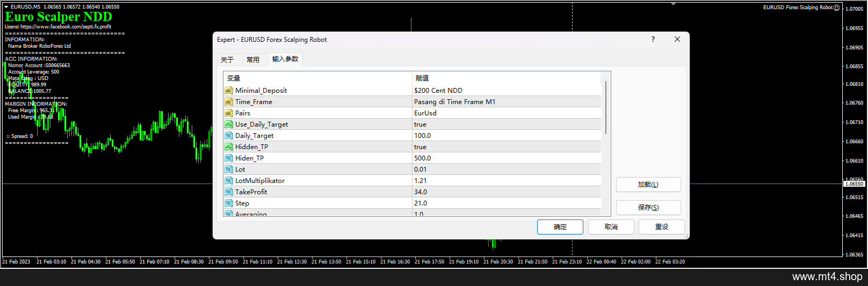Click the Hiden_TP numeric type icon

pos(228,158)
